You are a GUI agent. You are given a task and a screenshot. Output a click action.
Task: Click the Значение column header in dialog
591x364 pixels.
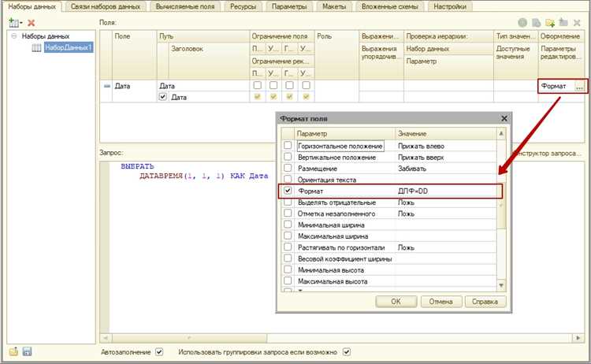(x=446, y=133)
